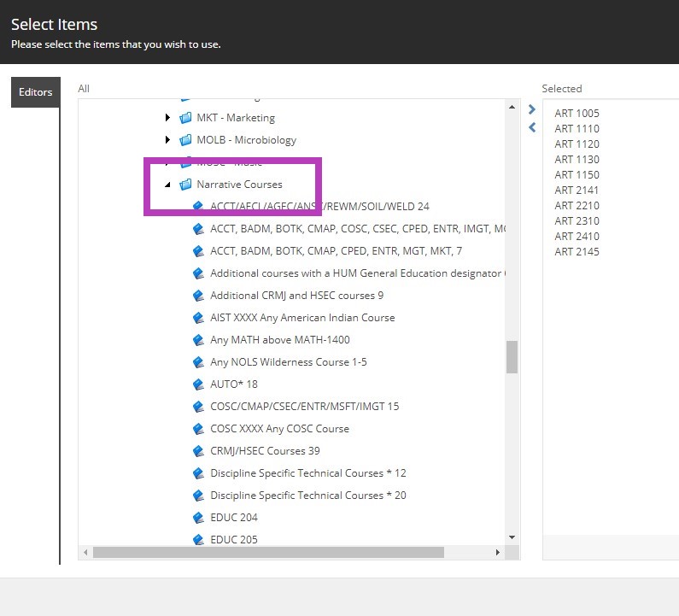
Task: Click the book icon beside CRMJ/HSEC Courses 39
Action: (x=199, y=451)
